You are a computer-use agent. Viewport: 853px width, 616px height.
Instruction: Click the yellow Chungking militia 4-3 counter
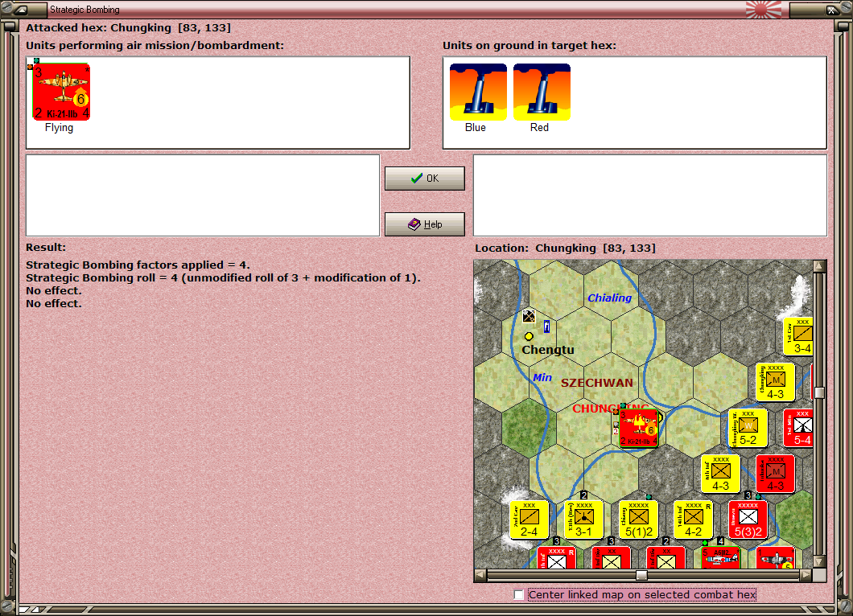pos(775,382)
